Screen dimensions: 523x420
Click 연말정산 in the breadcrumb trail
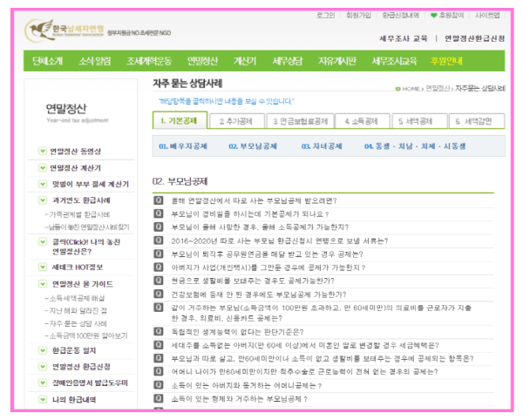pos(438,88)
